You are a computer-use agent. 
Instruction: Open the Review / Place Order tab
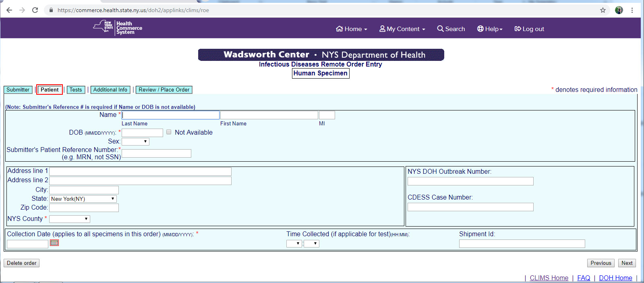(164, 90)
